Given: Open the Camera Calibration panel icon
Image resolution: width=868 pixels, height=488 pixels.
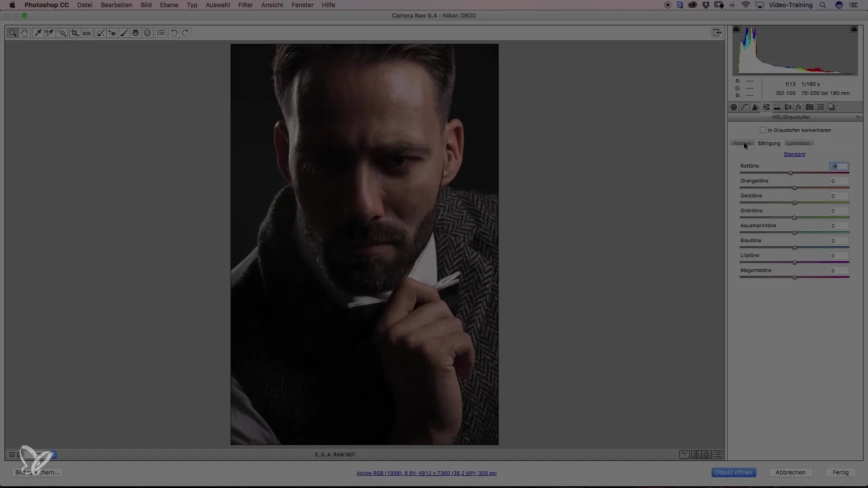Looking at the screenshot, I should click(x=810, y=107).
